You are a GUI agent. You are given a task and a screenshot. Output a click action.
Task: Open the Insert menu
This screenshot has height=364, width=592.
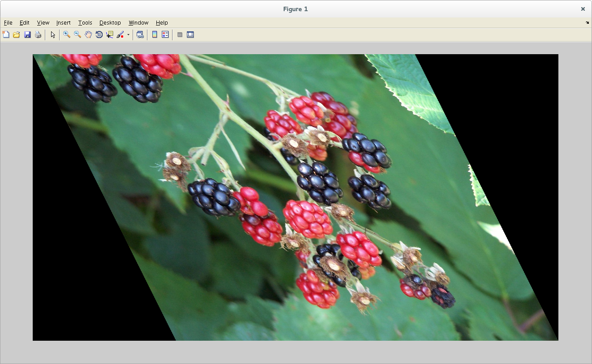coord(63,23)
